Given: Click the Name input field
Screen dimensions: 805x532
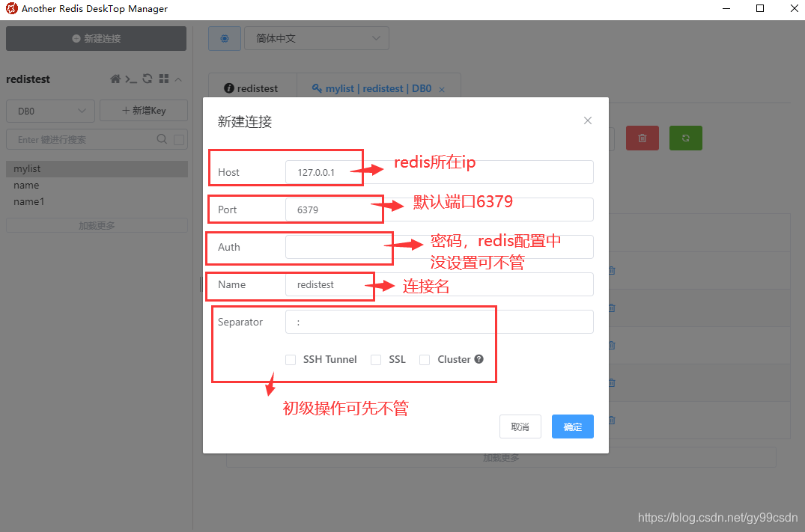Looking at the screenshot, I should (440, 284).
